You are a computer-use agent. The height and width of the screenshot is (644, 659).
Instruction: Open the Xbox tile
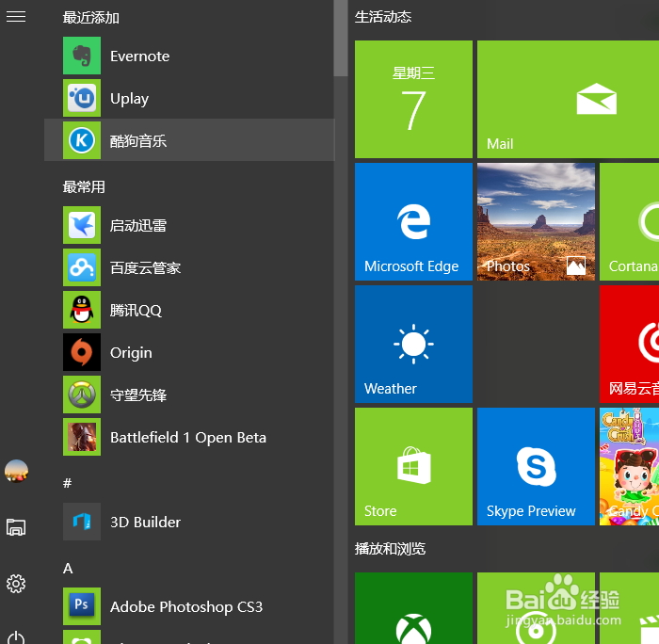413,608
